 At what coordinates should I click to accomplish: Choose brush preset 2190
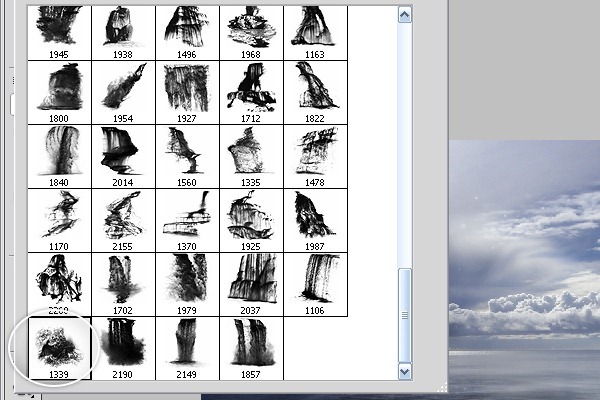click(123, 348)
